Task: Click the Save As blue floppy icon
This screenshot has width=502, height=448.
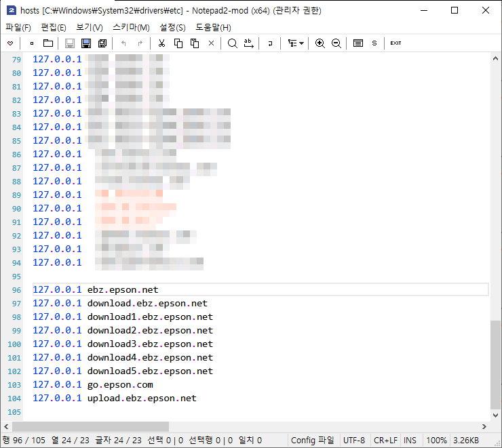Action: [85, 43]
